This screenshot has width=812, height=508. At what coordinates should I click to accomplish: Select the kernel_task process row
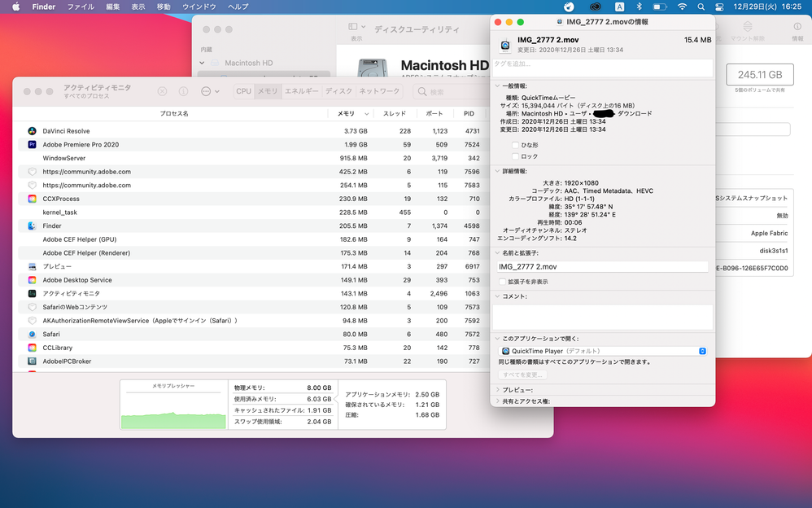pos(253,212)
